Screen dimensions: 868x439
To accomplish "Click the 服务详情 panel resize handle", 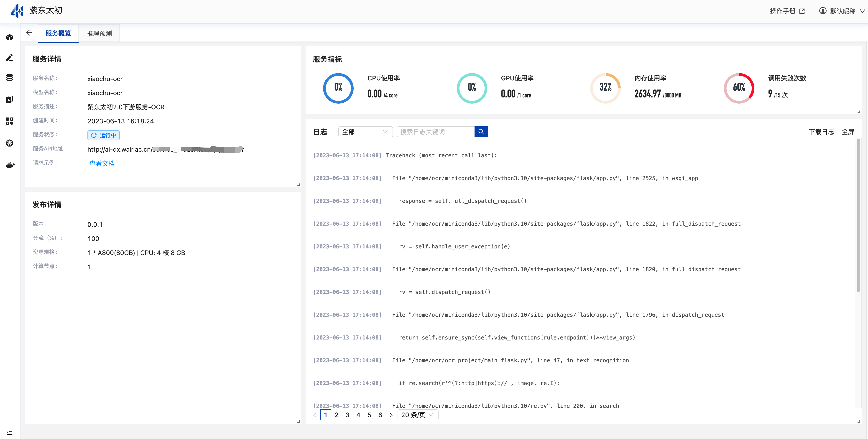I will (298, 184).
